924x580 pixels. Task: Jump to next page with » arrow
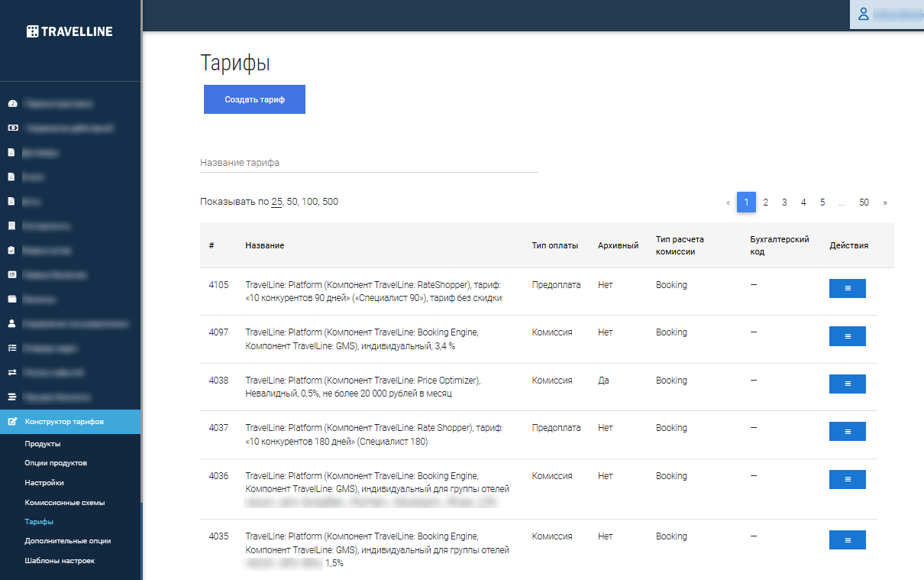point(885,203)
